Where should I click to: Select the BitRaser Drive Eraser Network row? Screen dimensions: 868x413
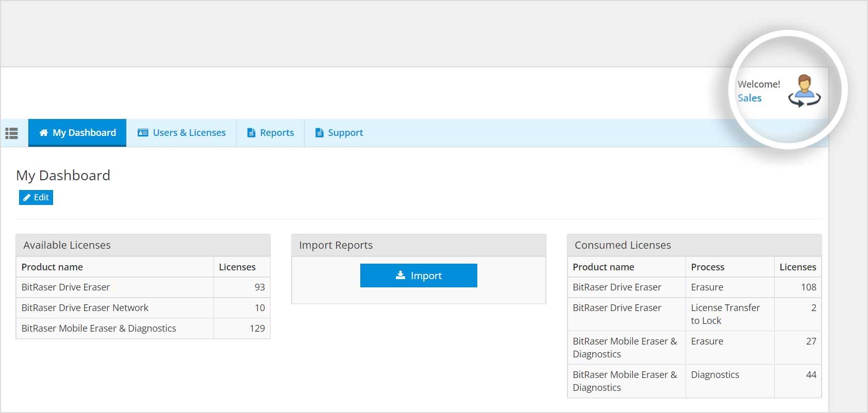pyautogui.click(x=143, y=307)
